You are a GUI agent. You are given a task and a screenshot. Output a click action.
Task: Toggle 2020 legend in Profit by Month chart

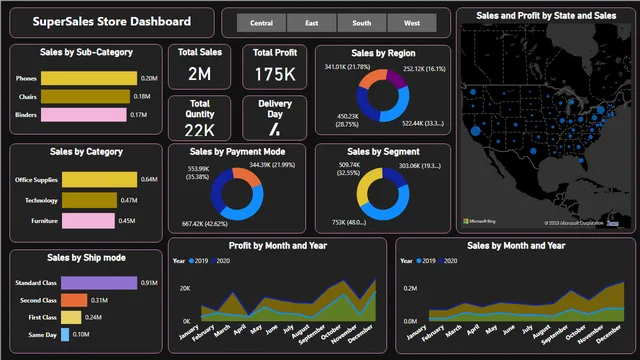click(x=220, y=261)
